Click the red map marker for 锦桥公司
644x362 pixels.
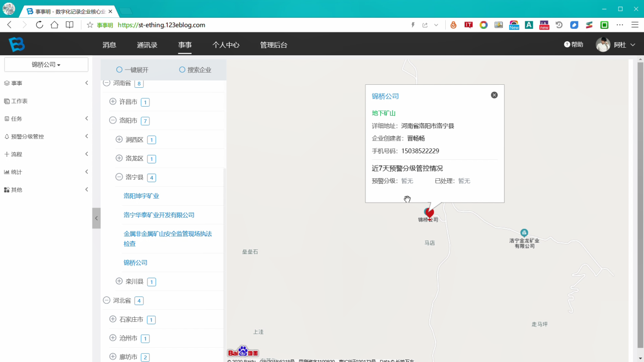click(x=430, y=212)
